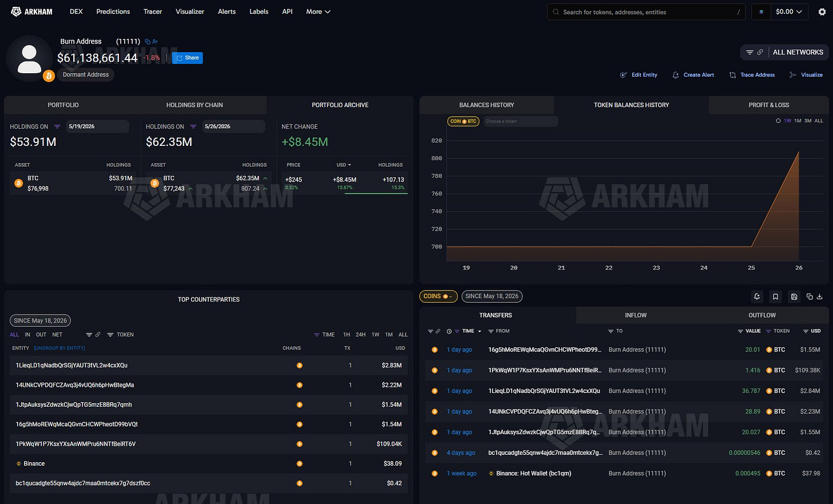Click the Choose a token input
Screen dimensions: 833x504
pos(521,121)
